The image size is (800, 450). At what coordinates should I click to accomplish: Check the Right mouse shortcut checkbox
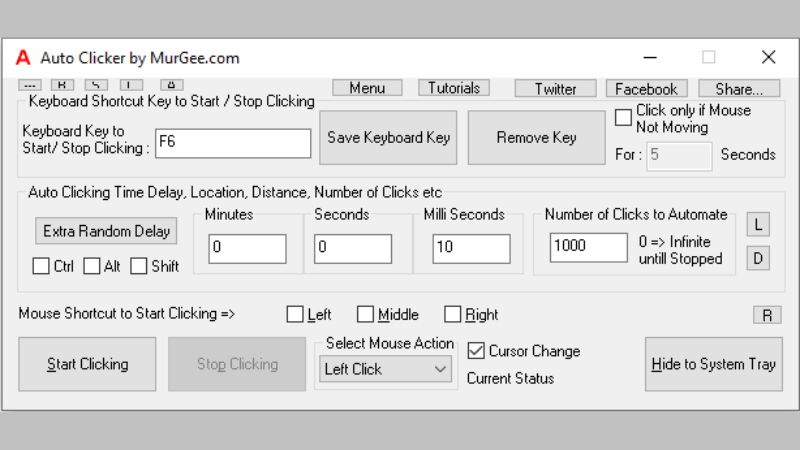coord(453,314)
